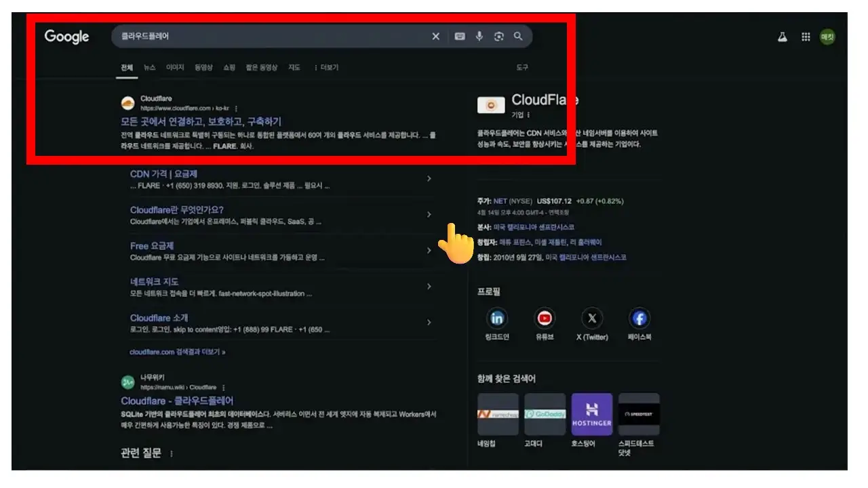Image resolution: width=868 pixels, height=488 pixels.
Task: Expand chevron on CDN 가격 | 요금제 row
Action: pyautogui.click(x=429, y=179)
